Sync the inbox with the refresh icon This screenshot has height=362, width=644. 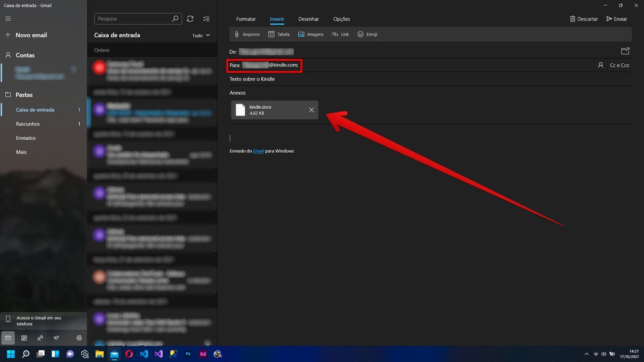tap(190, 19)
